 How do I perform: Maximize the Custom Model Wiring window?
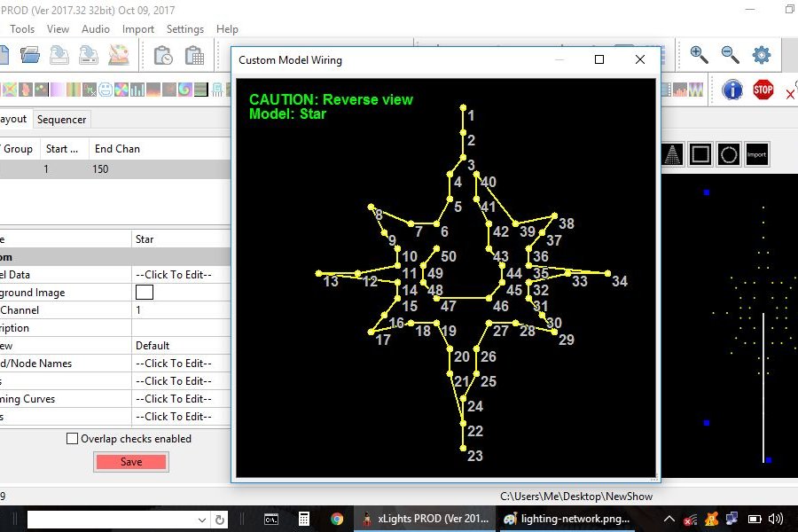coord(599,59)
